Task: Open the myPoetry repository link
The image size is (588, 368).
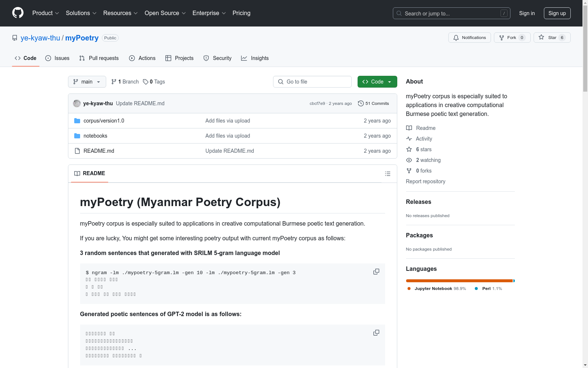Action: pyautogui.click(x=82, y=38)
